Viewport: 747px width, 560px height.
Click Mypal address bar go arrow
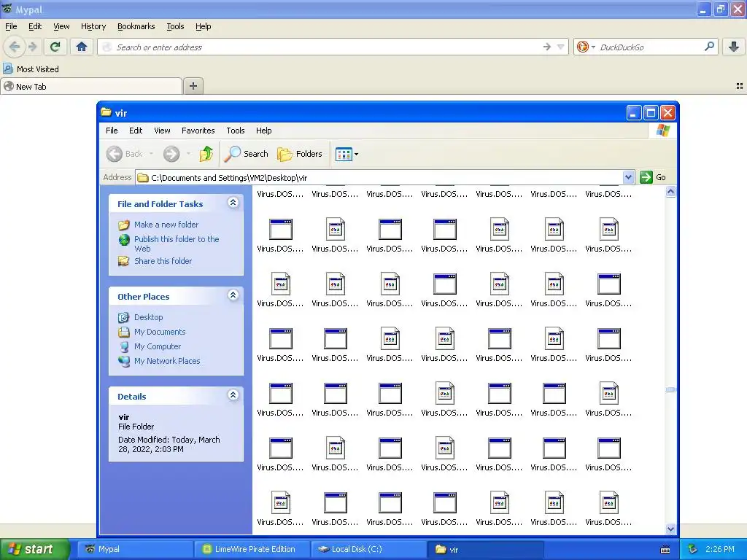tap(547, 47)
